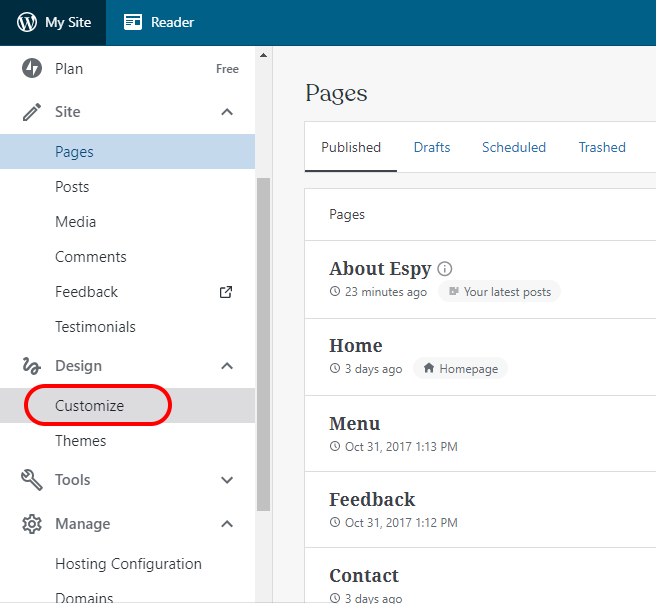Collapse the Manage section chevron
Viewport: 656px width, 604px height.
[227, 524]
